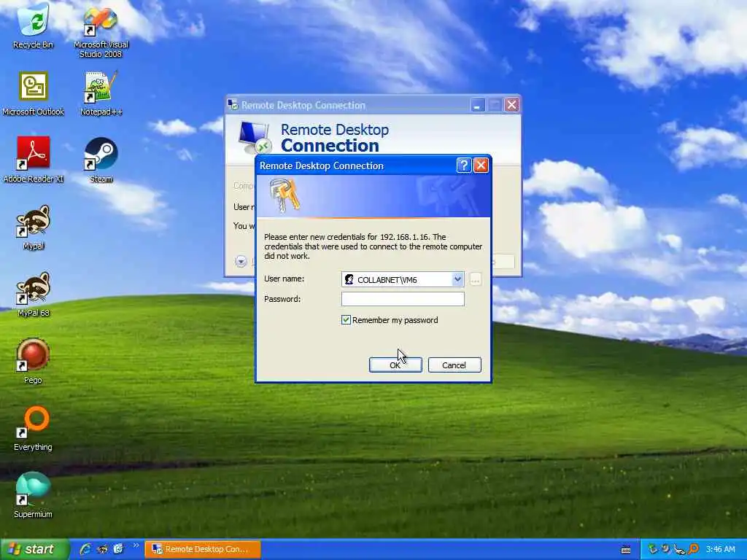Click the first system tray icon

(x=653, y=549)
